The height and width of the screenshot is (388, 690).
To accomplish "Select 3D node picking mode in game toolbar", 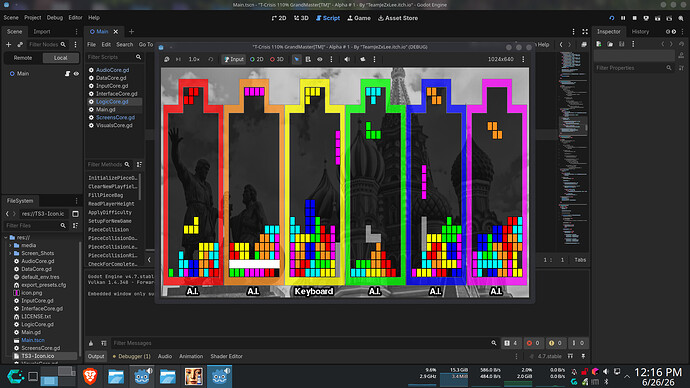I will (x=277, y=59).
